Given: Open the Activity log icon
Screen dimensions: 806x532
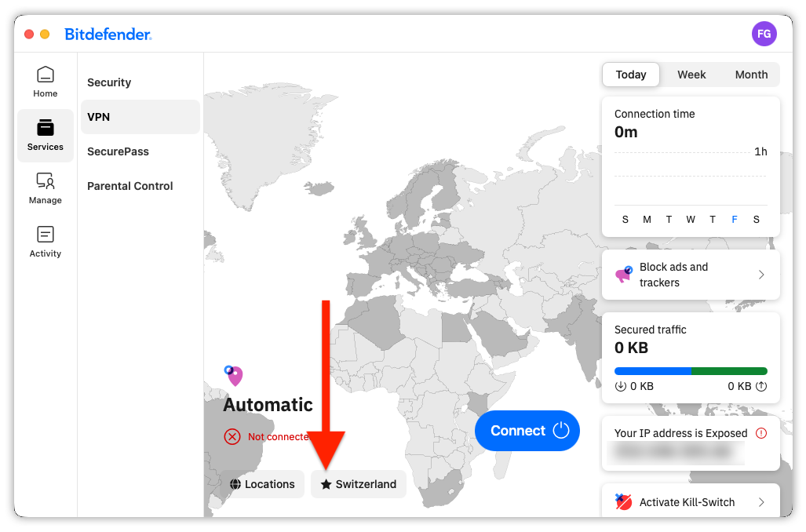Looking at the screenshot, I should (x=46, y=235).
